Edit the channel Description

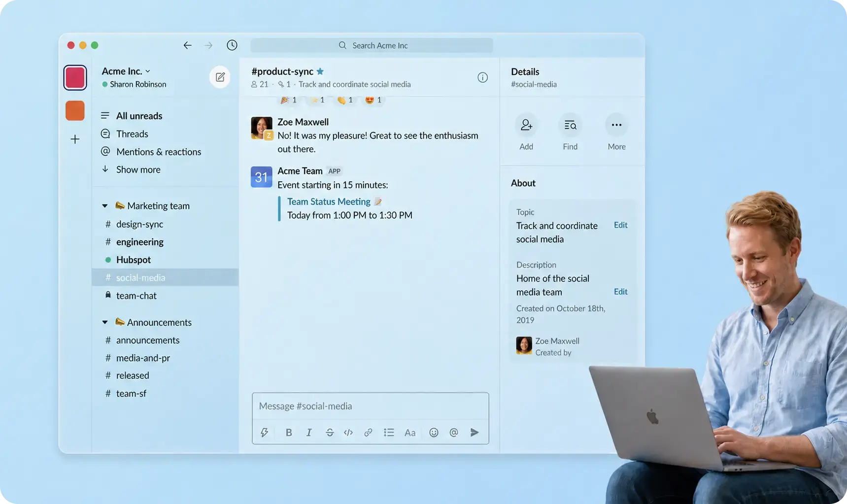click(620, 292)
